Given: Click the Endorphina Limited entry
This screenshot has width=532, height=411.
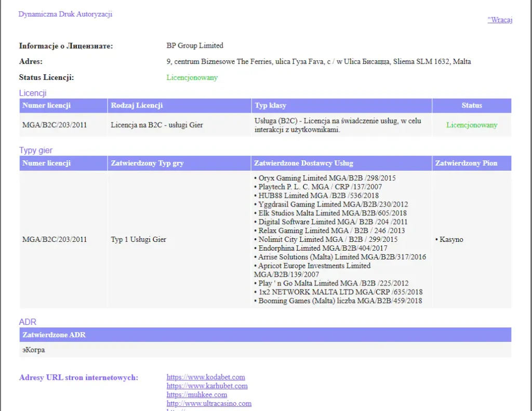Looking at the screenshot, I should coord(321,249).
